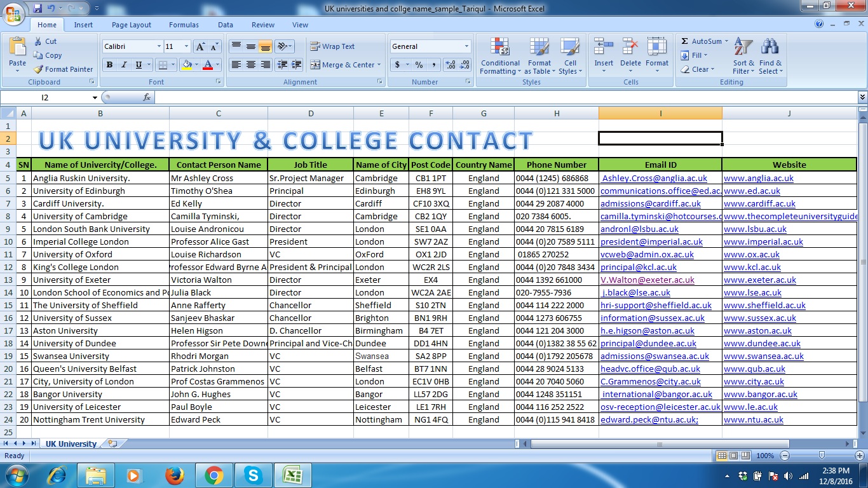Click the Insert cells icon

tap(604, 47)
